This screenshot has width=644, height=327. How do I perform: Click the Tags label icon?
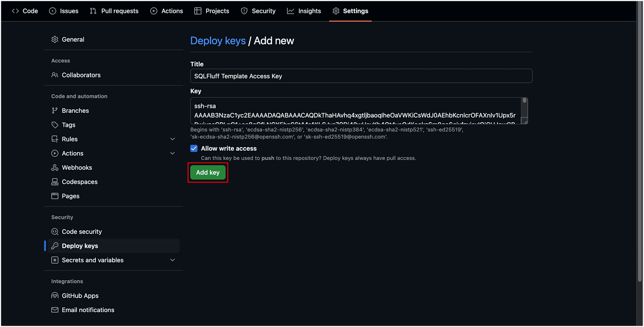click(x=55, y=125)
